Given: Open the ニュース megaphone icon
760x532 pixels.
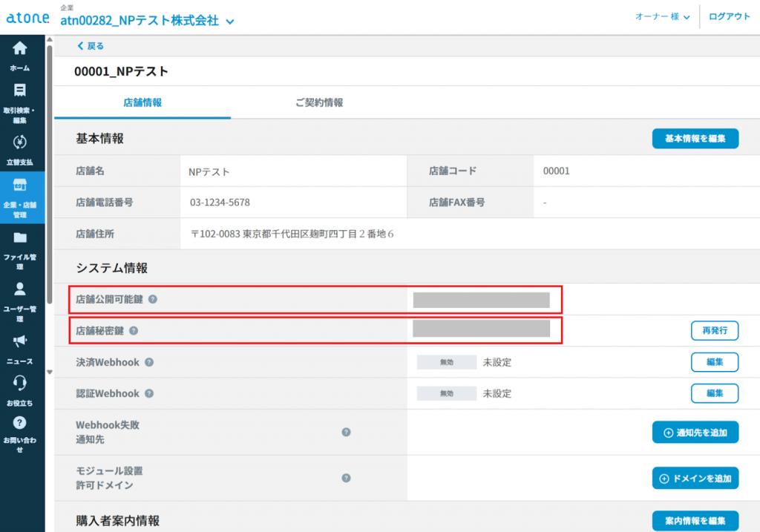Looking at the screenshot, I should [20, 341].
